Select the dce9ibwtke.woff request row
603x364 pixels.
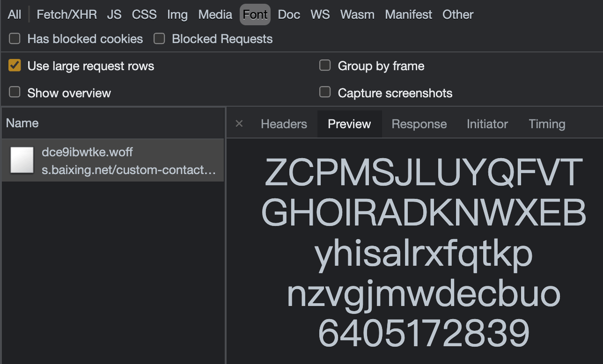coord(113,160)
